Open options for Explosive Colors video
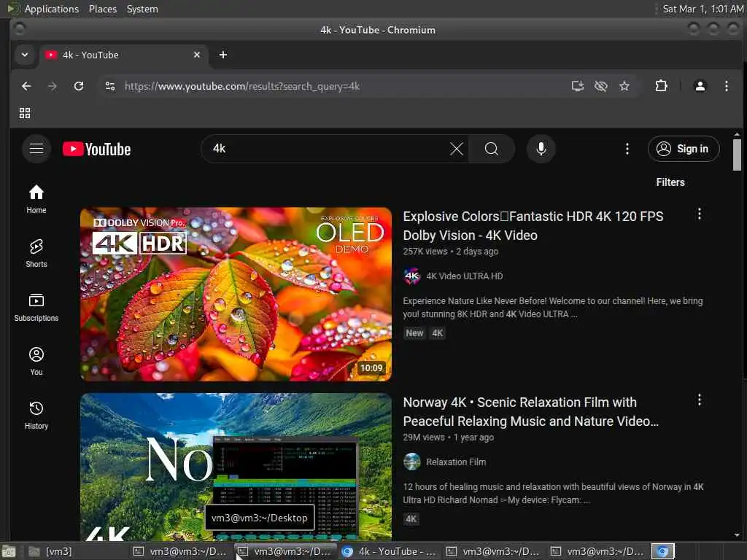 (700, 214)
